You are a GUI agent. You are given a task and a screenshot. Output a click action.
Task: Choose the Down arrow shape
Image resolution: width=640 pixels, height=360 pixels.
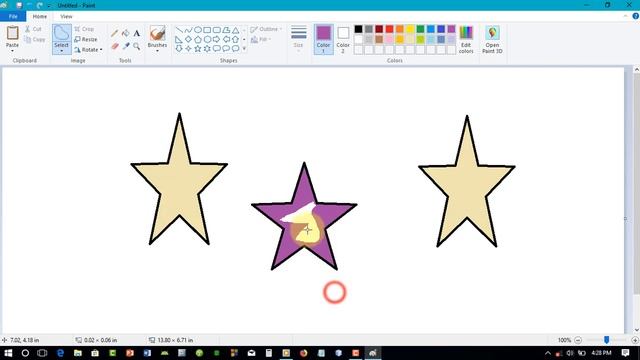click(179, 49)
